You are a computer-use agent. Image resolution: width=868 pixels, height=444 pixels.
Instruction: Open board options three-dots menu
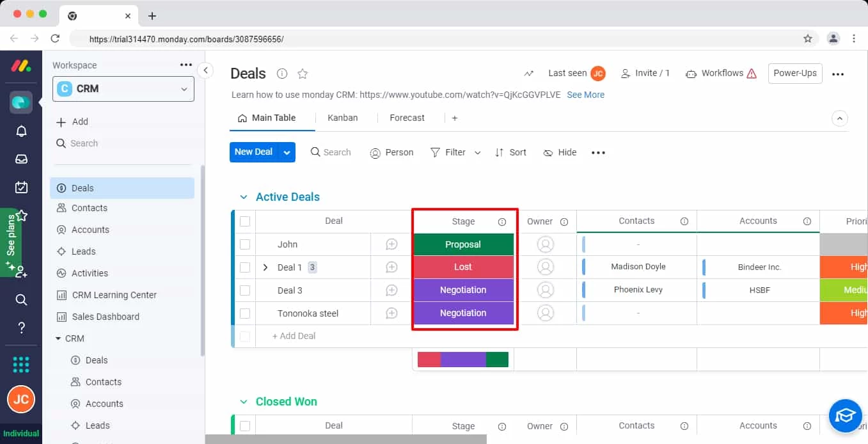click(x=838, y=74)
